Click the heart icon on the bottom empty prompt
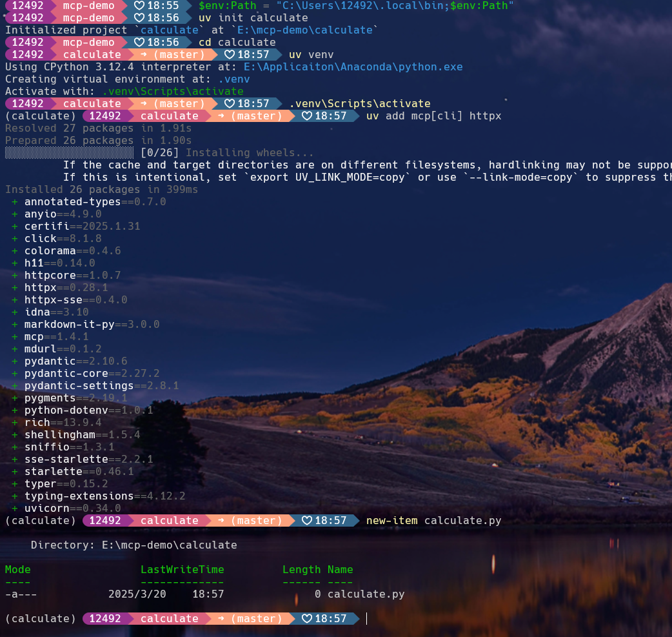Screen dimensions: 672x637 click(x=306, y=618)
